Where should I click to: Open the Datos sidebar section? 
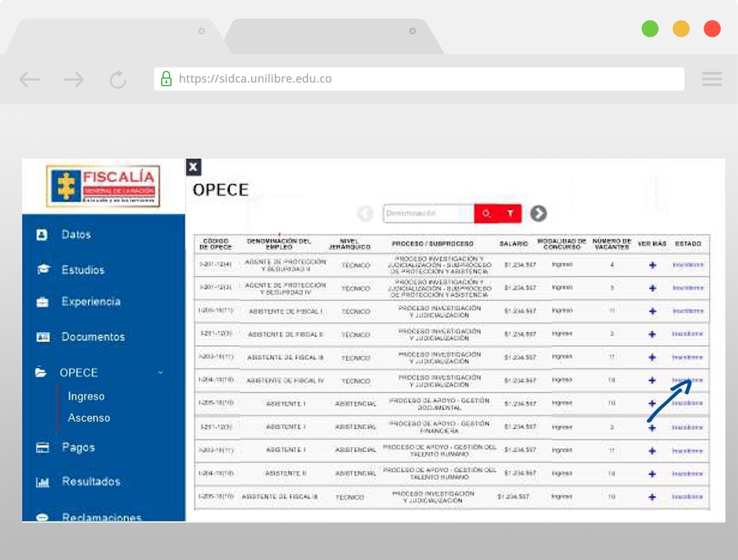[x=76, y=235]
